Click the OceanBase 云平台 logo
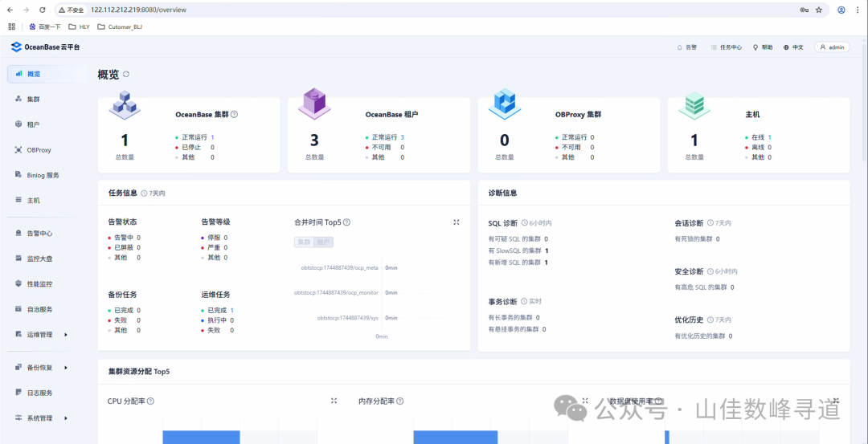The width and height of the screenshot is (868, 444). point(45,47)
